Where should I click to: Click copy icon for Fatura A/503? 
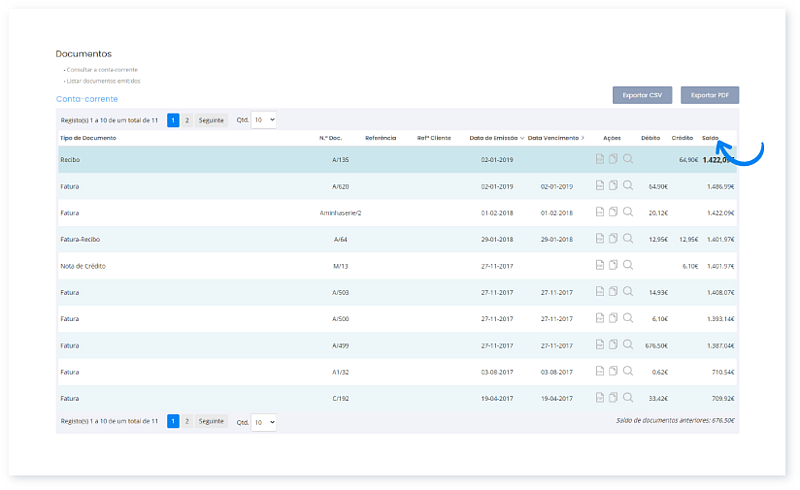tap(613, 292)
